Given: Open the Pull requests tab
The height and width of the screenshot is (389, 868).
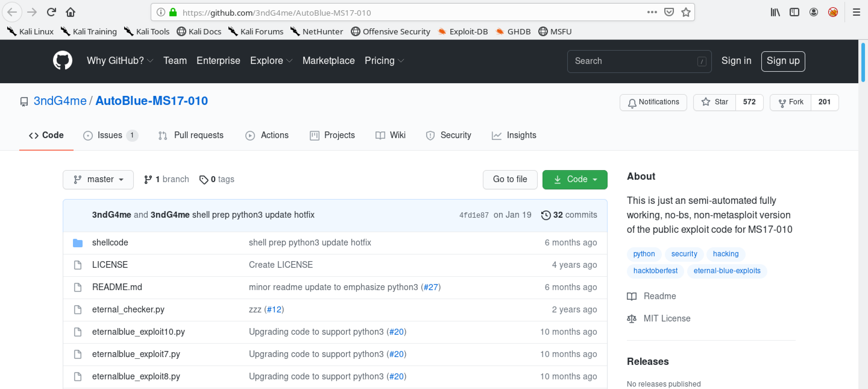Looking at the screenshot, I should 191,135.
